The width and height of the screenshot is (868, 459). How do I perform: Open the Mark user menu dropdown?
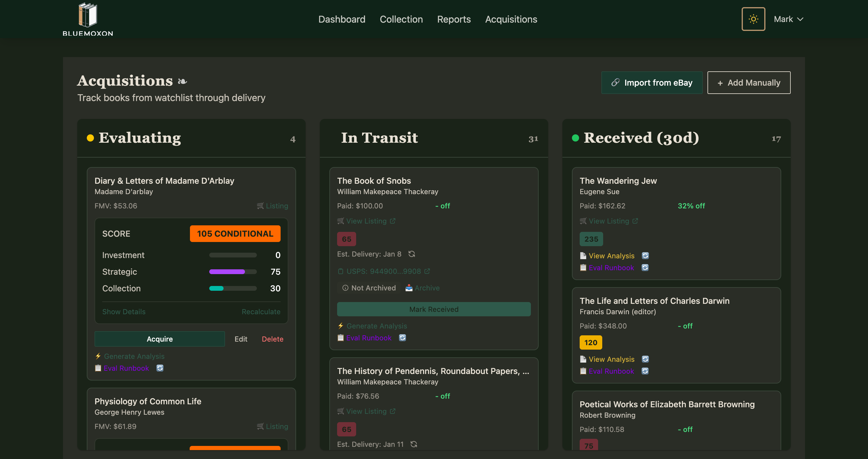788,19
